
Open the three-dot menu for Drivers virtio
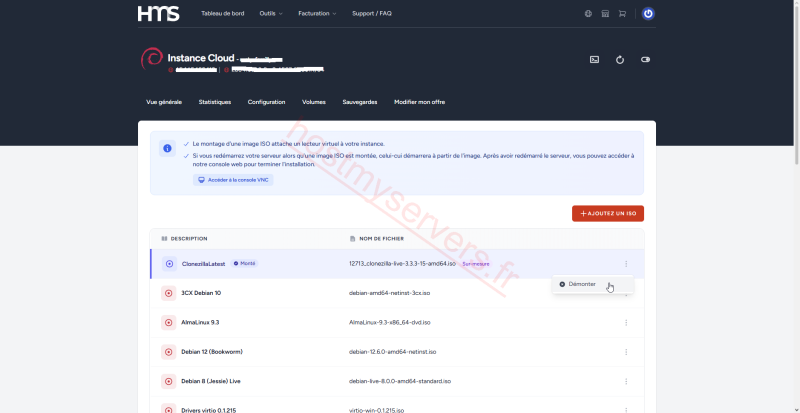coord(626,410)
